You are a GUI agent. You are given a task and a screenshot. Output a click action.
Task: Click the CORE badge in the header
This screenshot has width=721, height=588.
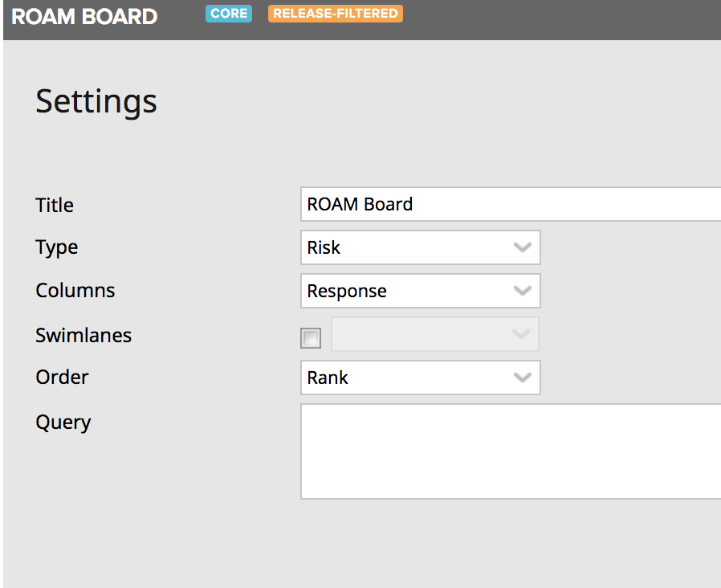pyautogui.click(x=229, y=14)
